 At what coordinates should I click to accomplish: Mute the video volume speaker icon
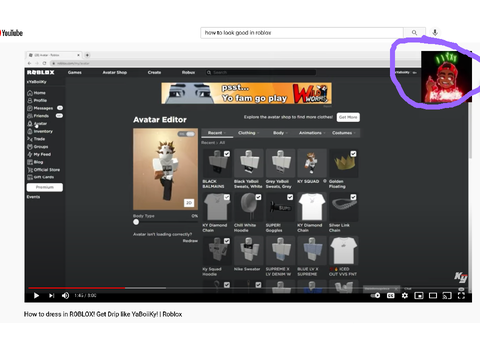pyautogui.click(x=65, y=296)
